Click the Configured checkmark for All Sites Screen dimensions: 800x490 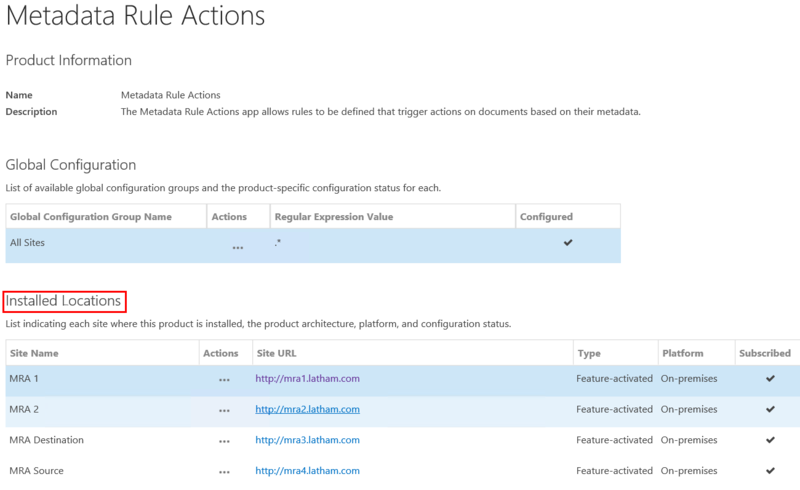[568, 243]
